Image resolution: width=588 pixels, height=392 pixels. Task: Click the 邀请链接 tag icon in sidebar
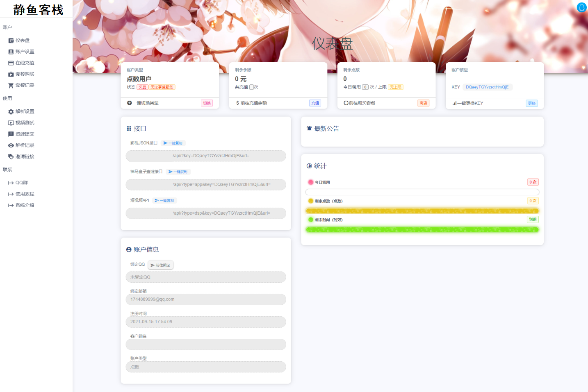coord(11,156)
